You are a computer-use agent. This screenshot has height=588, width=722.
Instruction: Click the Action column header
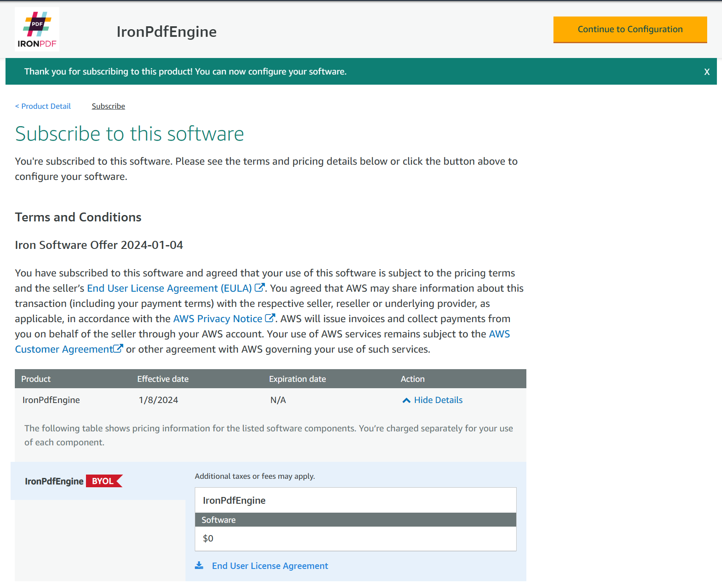(412, 379)
